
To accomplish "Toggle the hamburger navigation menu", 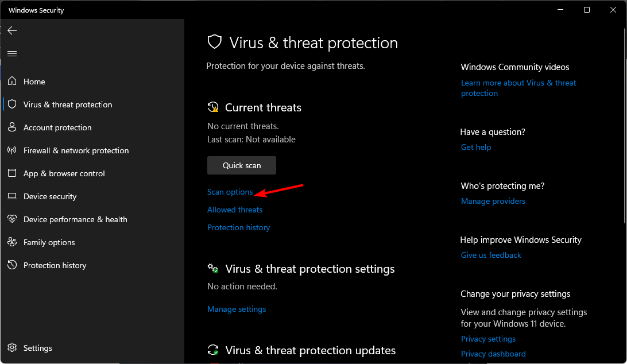I will [12, 53].
